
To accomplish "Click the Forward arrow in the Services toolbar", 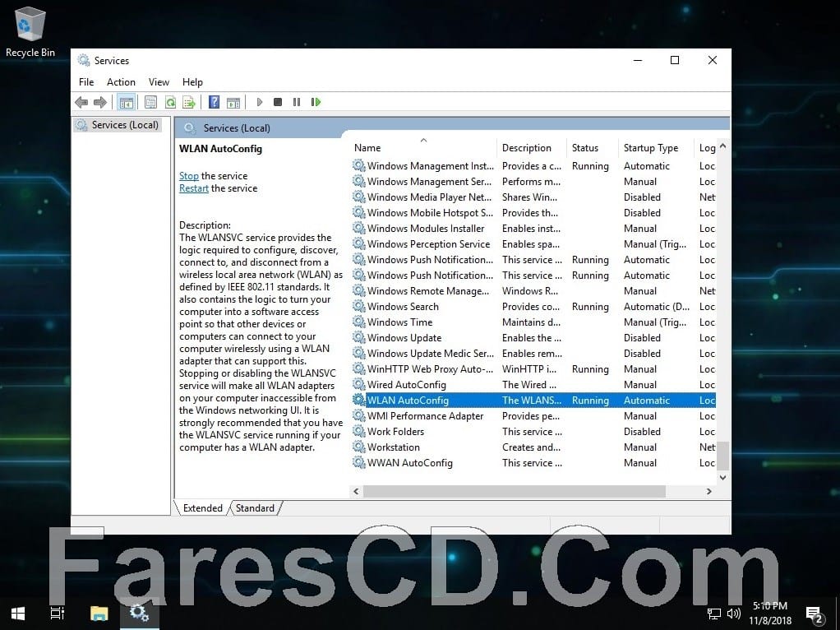I will pyautogui.click(x=100, y=102).
